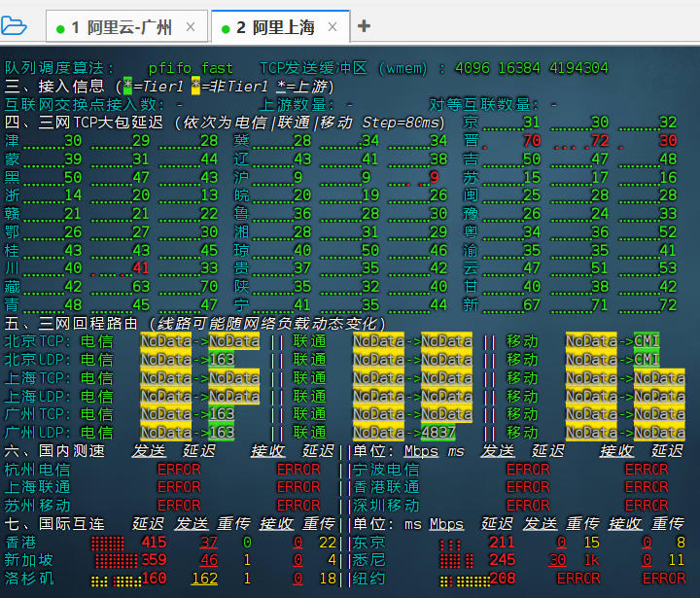
Task: Select the 阿里上海 tab
Action: [280, 27]
